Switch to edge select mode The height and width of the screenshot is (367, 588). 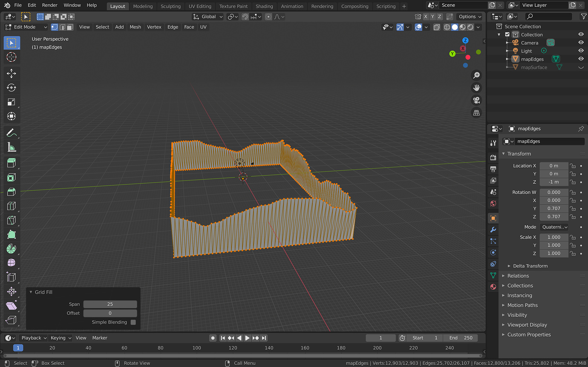62,27
